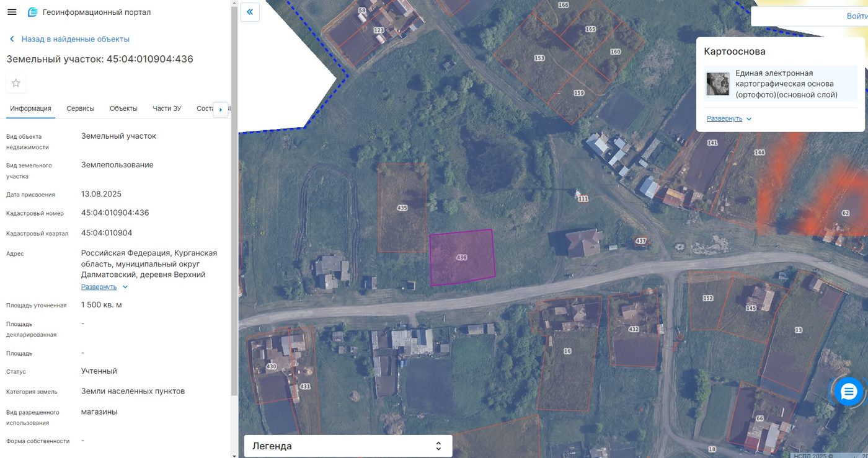Open the hamburger main menu
Image resolution: width=868 pixels, height=458 pixels.
12,12
